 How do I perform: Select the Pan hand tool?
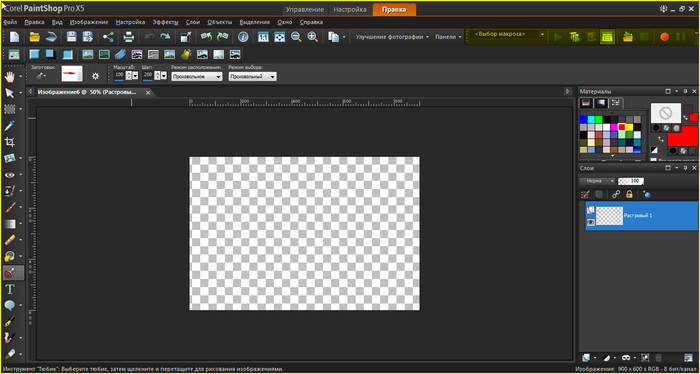tap(9, 77)
